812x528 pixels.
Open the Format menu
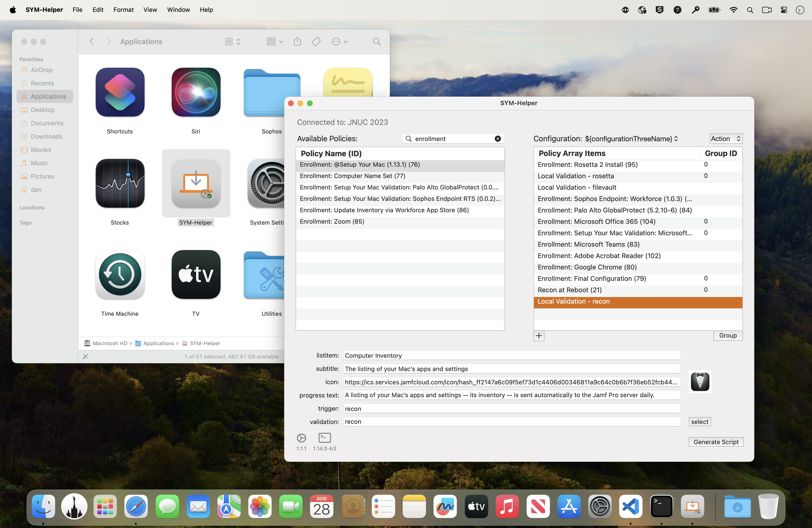point(123,9)
